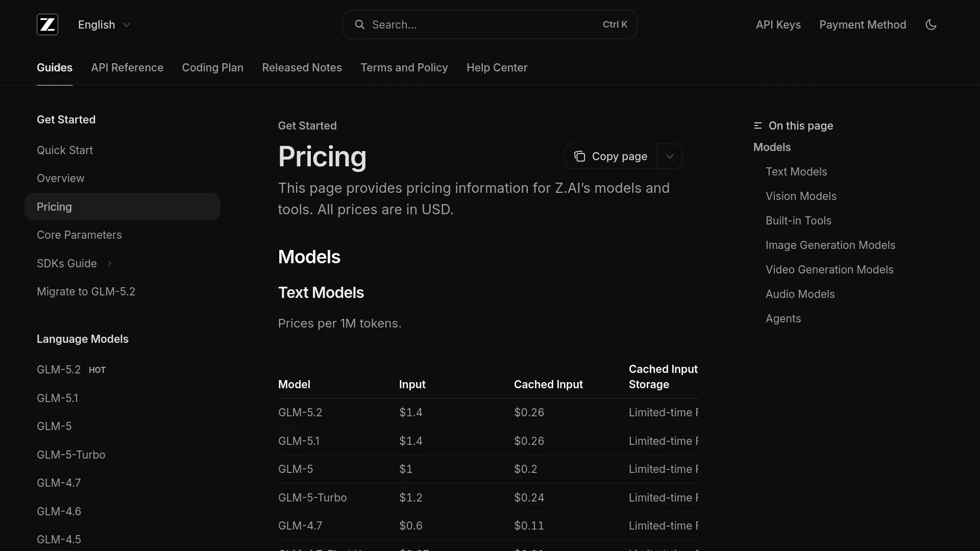Click the search magnifier icon

(x=360, y=24)
